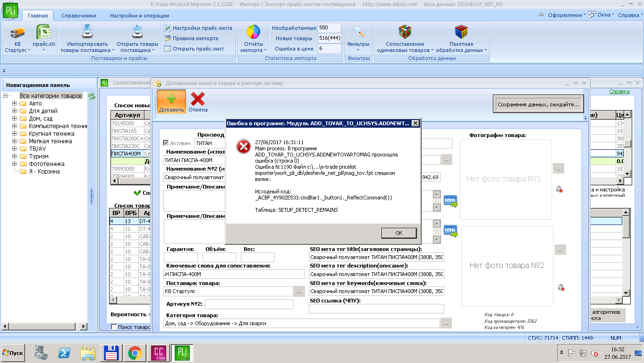
Task: Expand the Компьютерная техника category
Action: [x=14, y=126]
